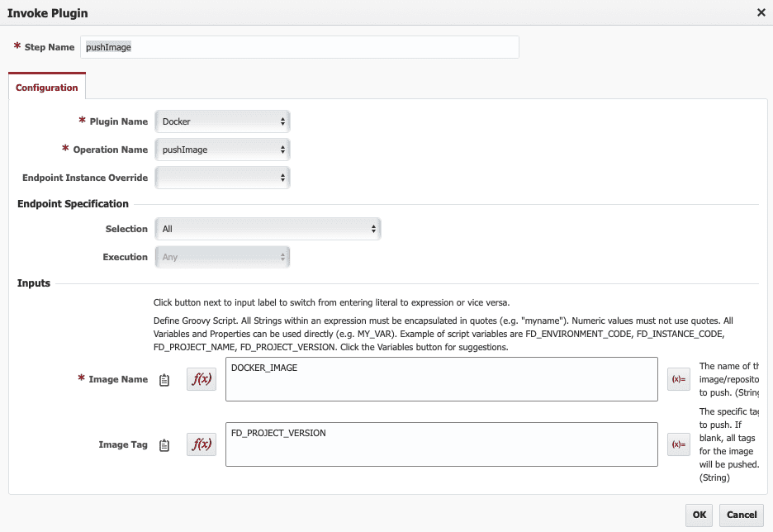Click the clipboard icon beside Image Name
Image resolution: width=773 pixels, height=532 pixels.
point(164,380)
